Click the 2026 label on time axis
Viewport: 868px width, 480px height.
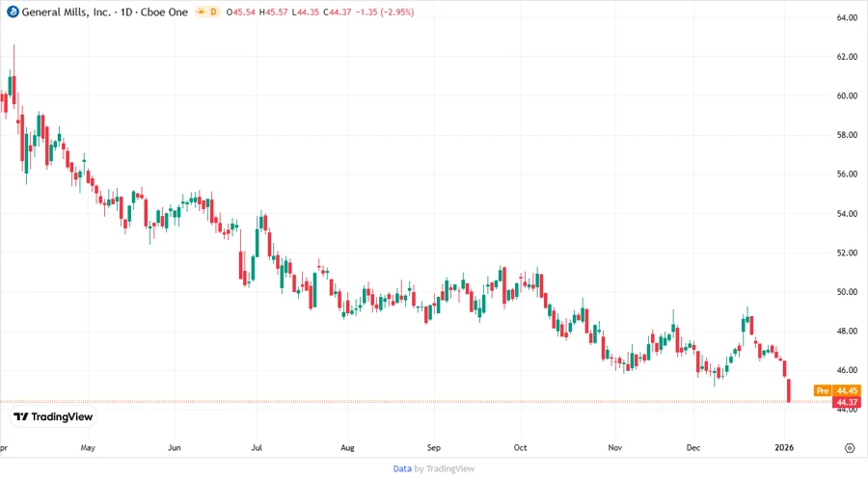784,448
